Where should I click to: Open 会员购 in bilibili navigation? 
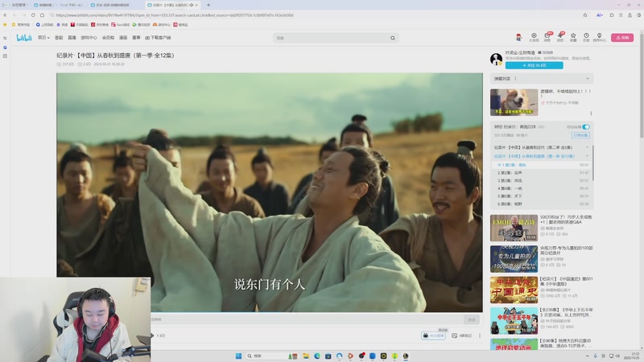[x=108, y=38]
